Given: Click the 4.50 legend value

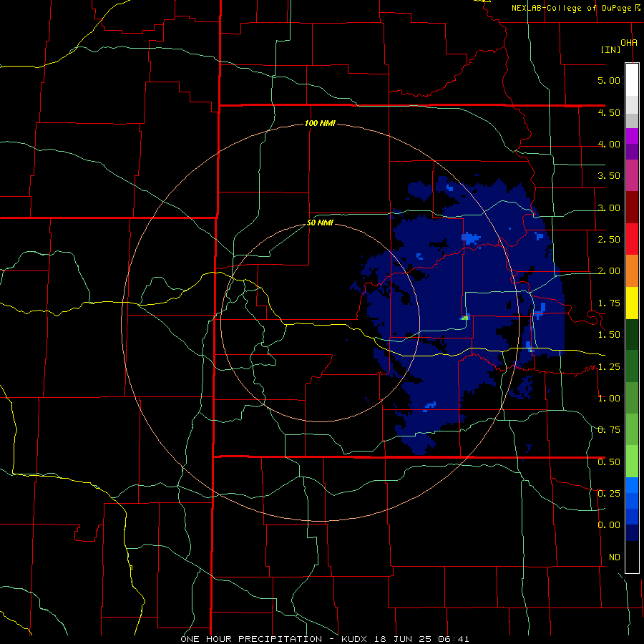Looking at the screenshot, I should click(x=609, y=112).
